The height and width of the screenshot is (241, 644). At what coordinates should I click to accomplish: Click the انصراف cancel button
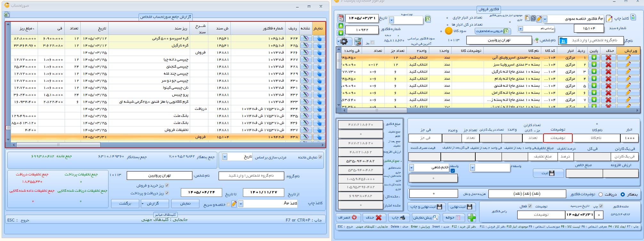point(348,218)
